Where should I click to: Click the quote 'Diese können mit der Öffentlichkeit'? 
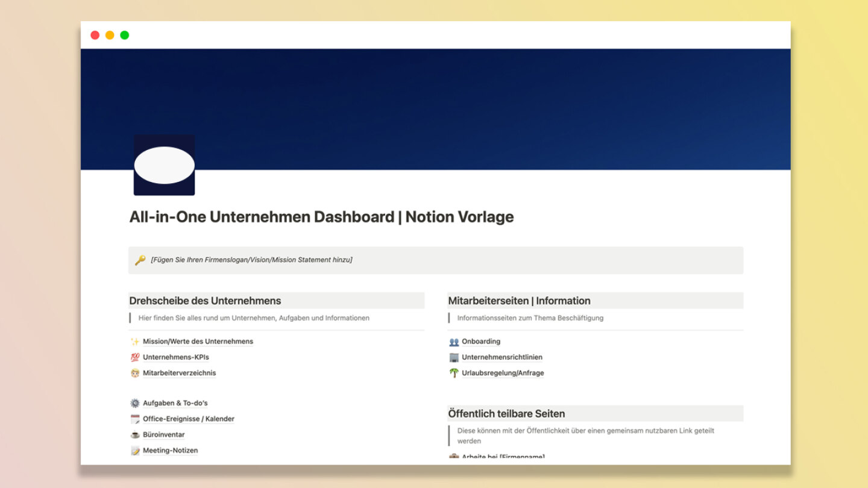[x=585, y=436]
